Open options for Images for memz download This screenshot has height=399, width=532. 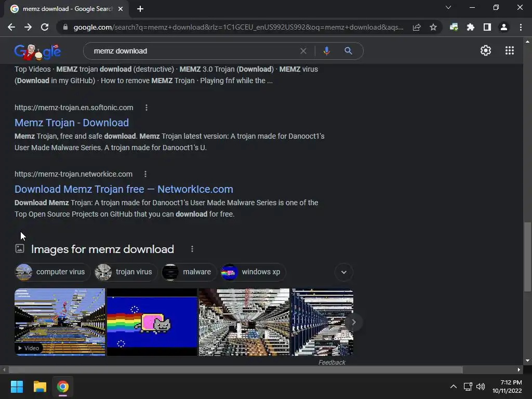coord(192,249)
